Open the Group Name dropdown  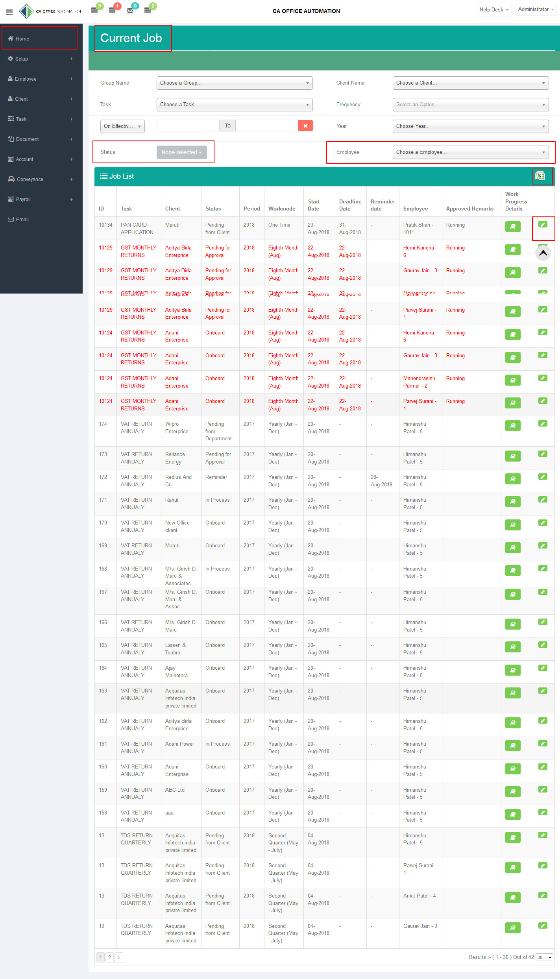[x=235, y=83]
